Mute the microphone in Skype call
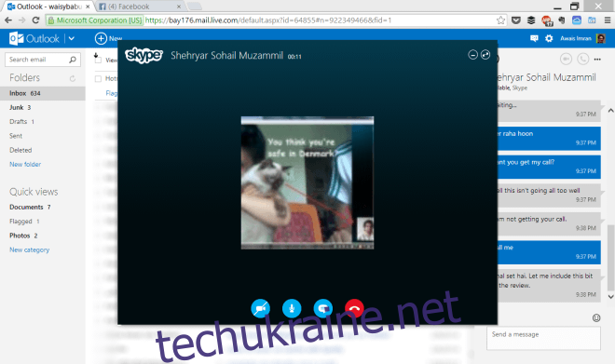This screenshot has width=615, height=364. (292, 308)
